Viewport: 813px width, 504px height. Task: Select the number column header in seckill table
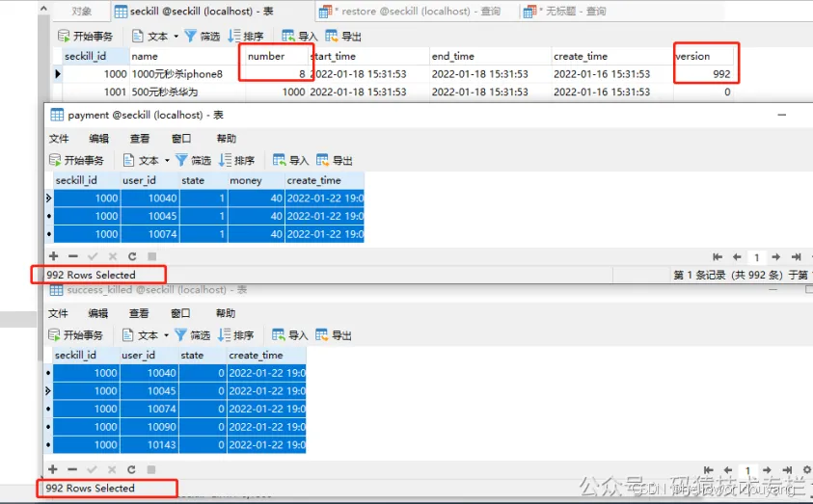tap(277, 56)
